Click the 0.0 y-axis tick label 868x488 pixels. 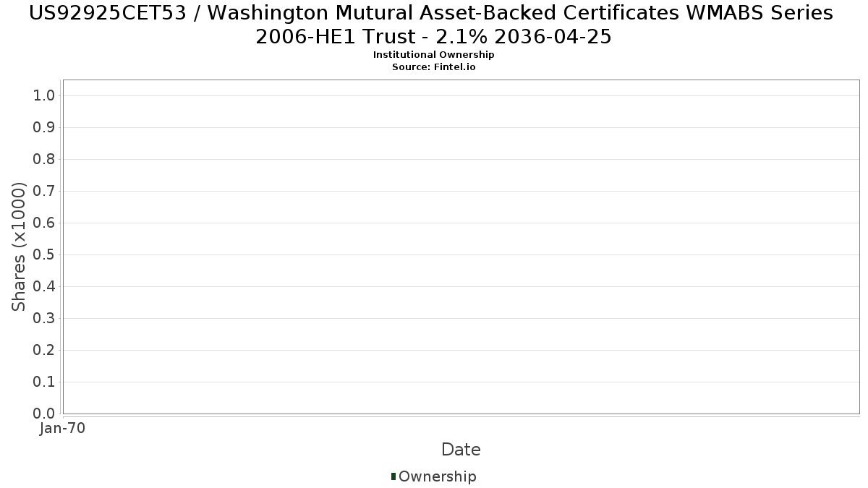click(44, 414)
